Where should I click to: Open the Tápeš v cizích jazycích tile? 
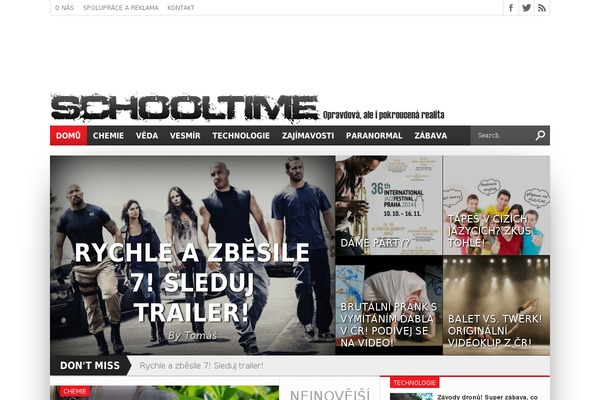tap(496, 205)
